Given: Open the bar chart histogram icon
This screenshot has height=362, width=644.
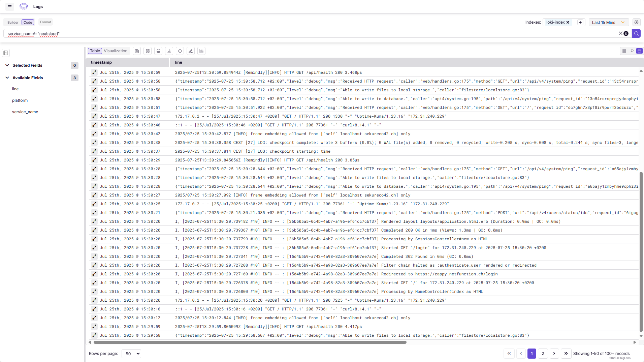Looking at the screenshot, I should tap(201, 51).
